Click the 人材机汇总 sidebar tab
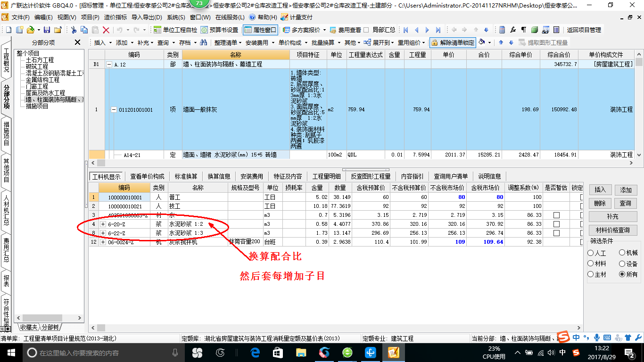The width and height of the screenshot is (644, 362). click(x=7, y=210)
